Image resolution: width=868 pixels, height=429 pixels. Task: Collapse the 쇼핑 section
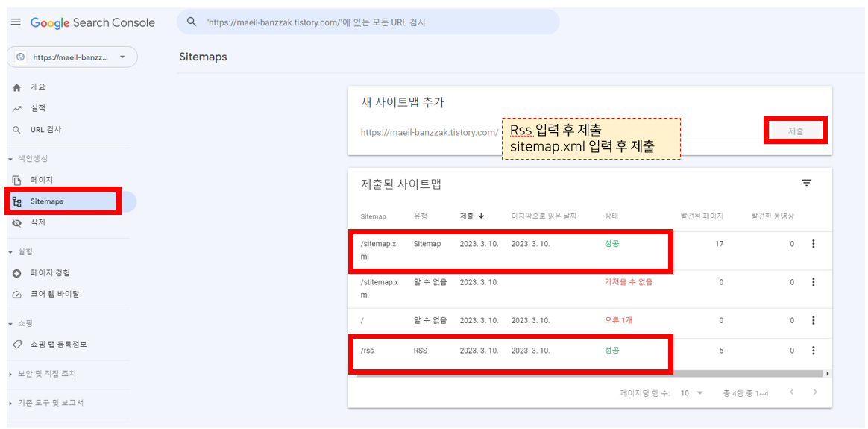click(20, 323)
